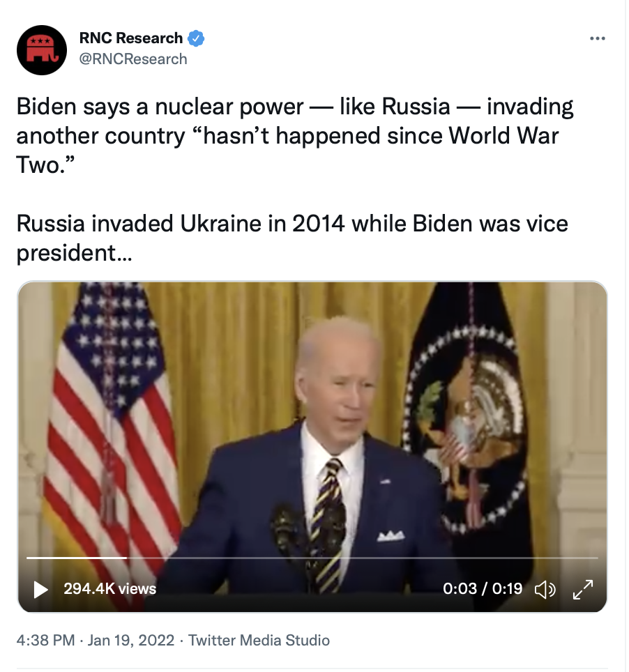Mute the video with the speaker icon

point(545,590)
